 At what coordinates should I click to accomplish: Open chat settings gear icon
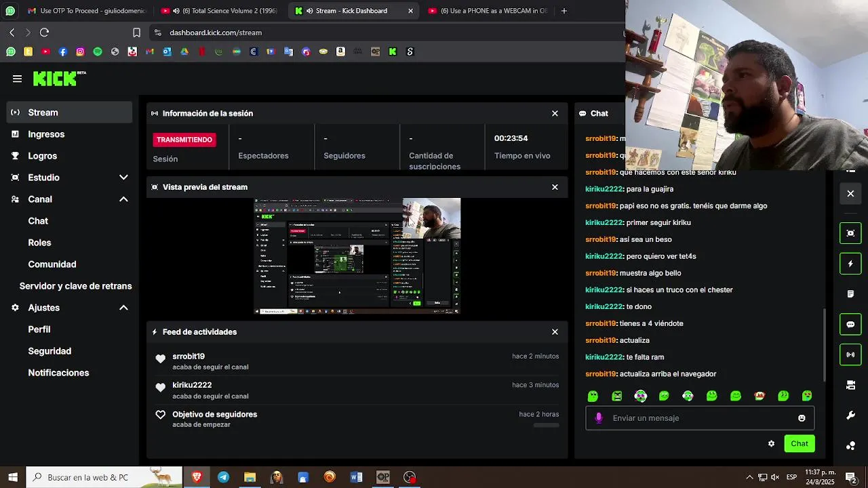pos(771,444)
